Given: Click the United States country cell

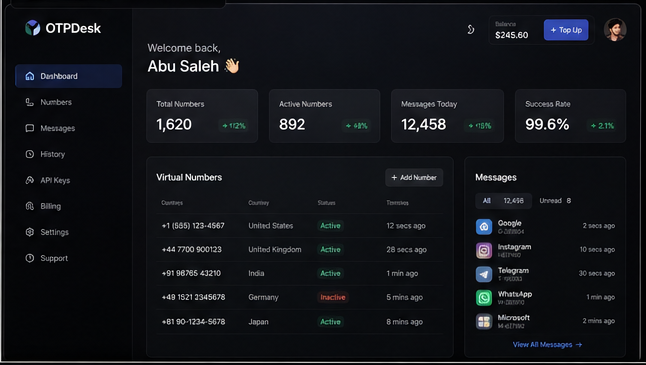Looking at the screenshot, I should point(271,226).
